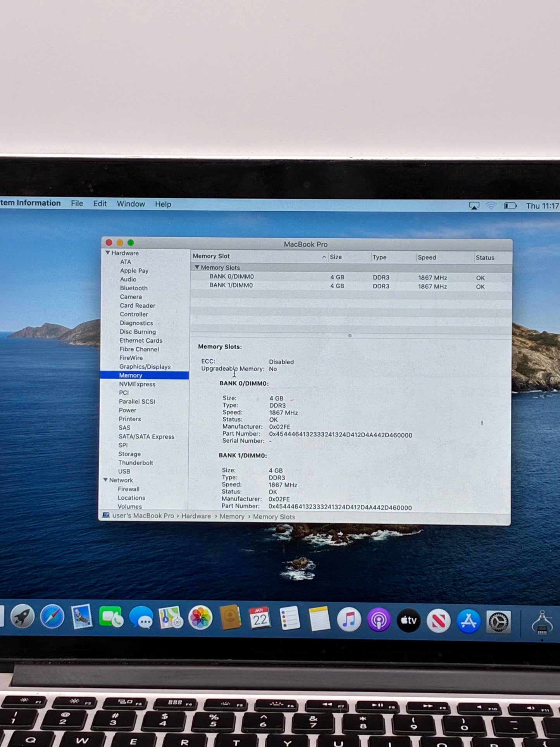Viewport: 560px width, 747px height.
Task: Select Ethernet Cards in the sidebar
Action: [141, 341]
